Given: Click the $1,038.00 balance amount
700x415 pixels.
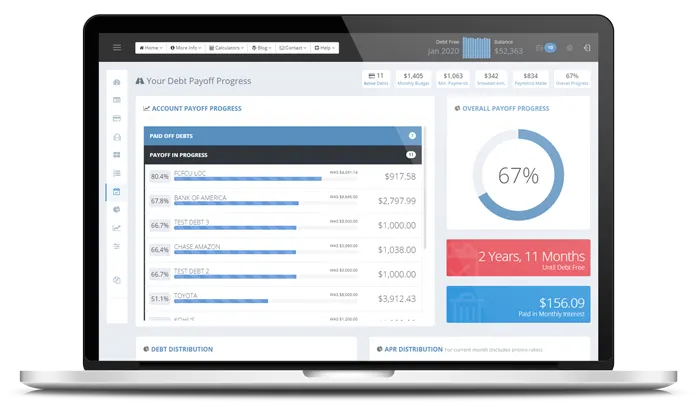Looking at the screenshot, I should pos(397,250).
